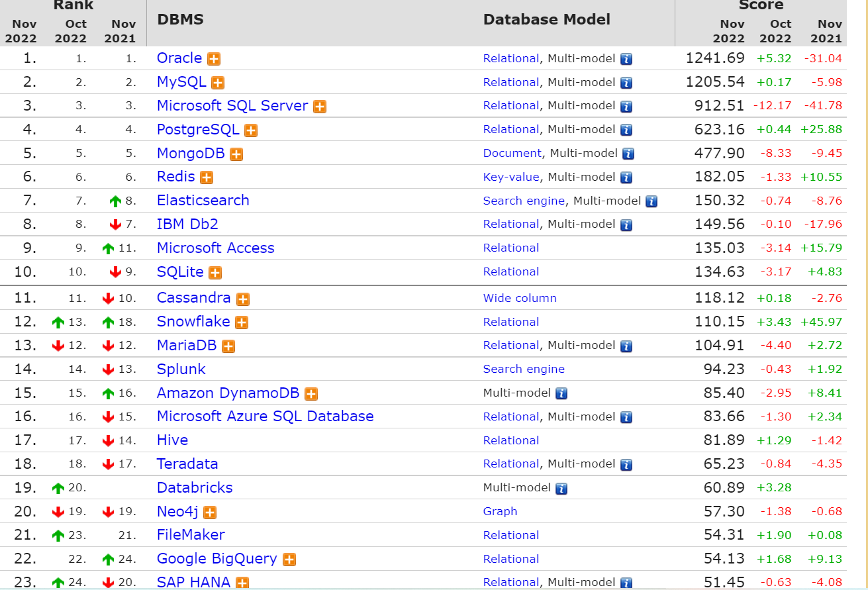Click Splunk's Search engine model link
The width and height of the screenshot is (868, 590).
[524, 369]
